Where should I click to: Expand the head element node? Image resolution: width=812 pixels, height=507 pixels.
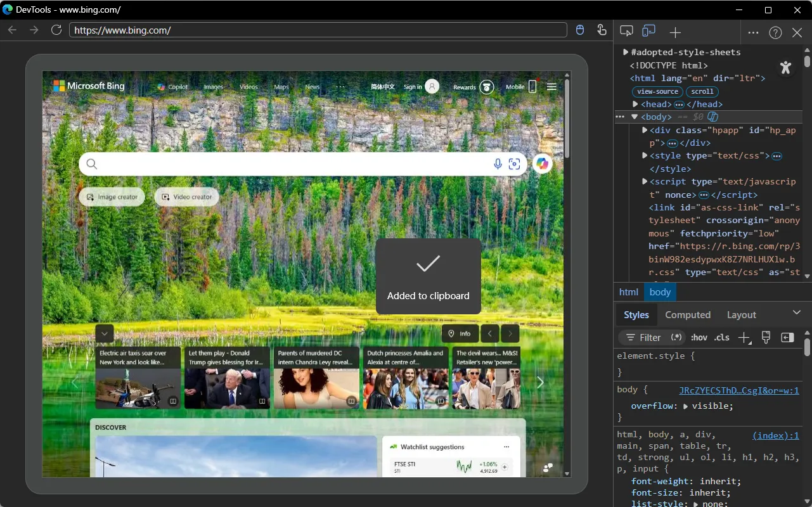tap(635, 104)
